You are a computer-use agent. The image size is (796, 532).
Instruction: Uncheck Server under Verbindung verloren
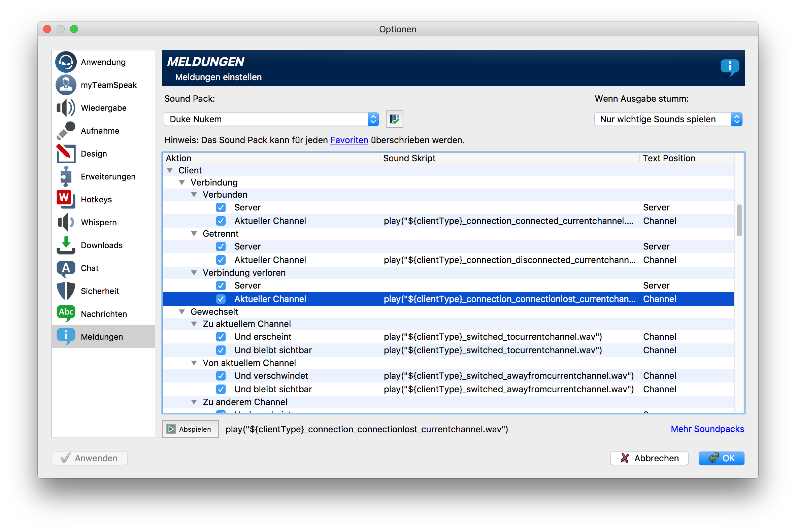[221, 285]
